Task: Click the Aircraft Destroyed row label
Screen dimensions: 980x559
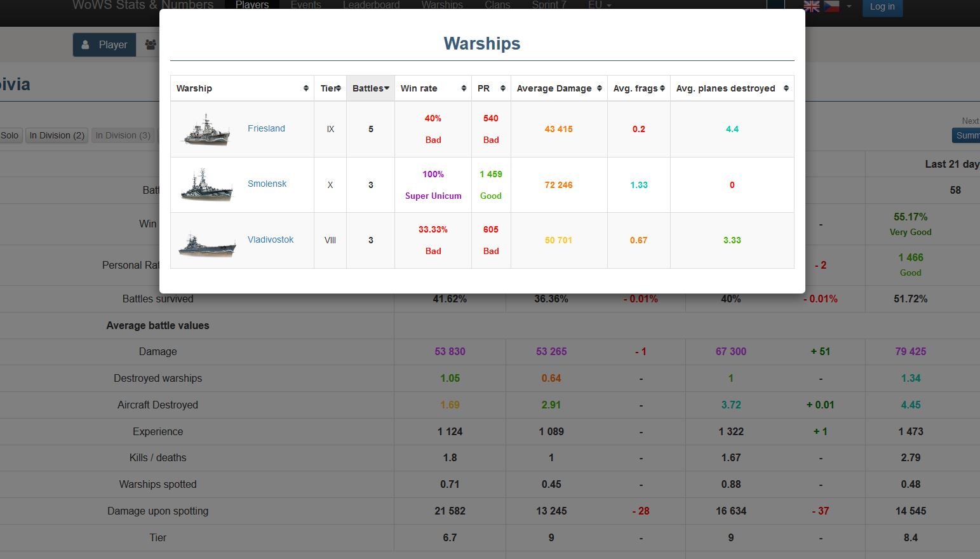Action: 158,405
